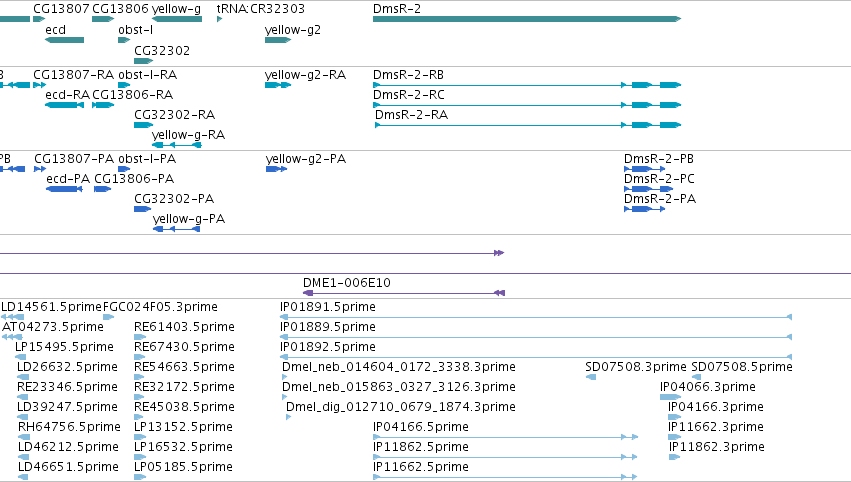Select the RE23346.5prime EST label
851x482 pixels.
point(67,386)
